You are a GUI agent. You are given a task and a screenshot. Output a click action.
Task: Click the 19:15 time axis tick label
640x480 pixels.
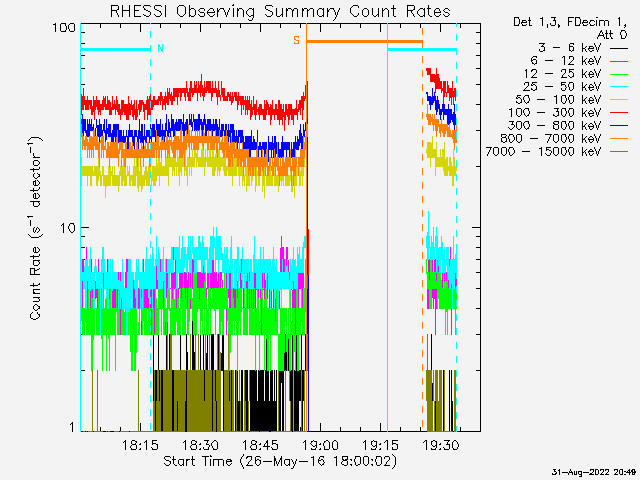tap(380, 445)
